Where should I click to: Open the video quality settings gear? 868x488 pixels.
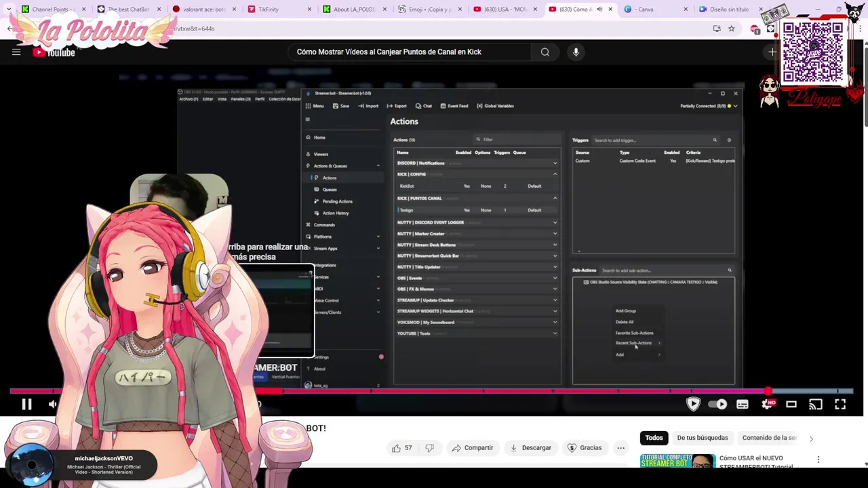tap(768, 405)
